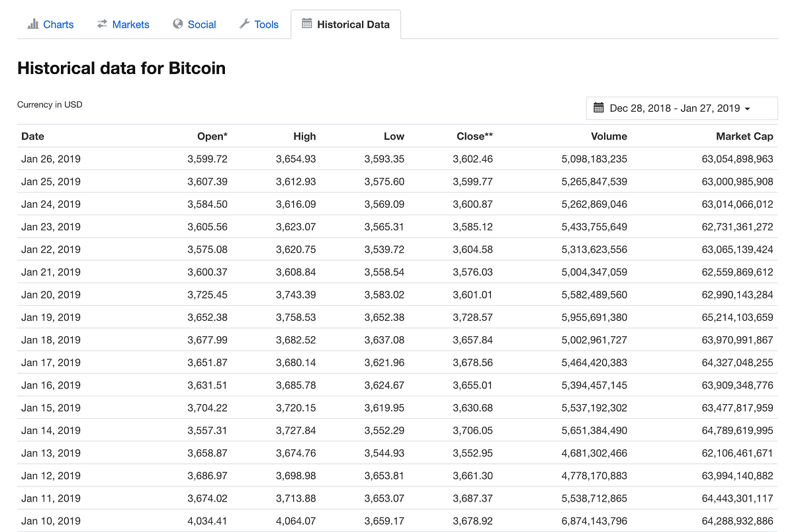The image size is (794, 532).
Task: Click the Currency in USD label
Action: click(50, 105)
